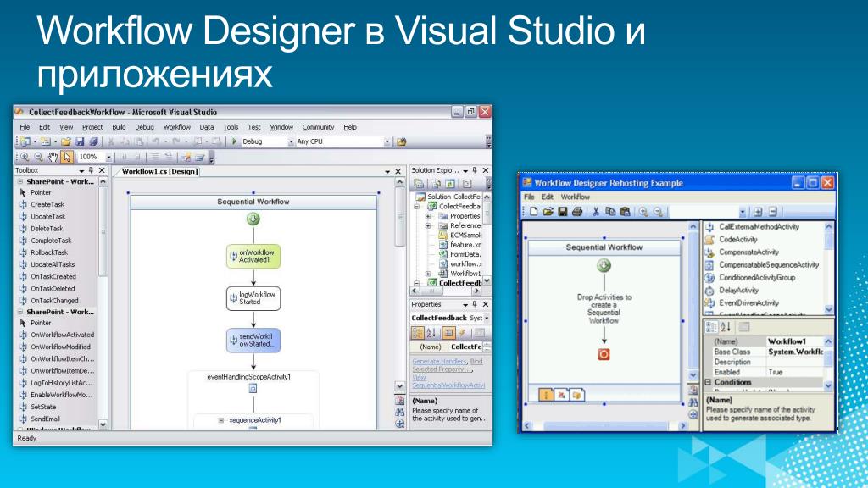The height and width of the screenshot is (488, 868).
Task: Open Workflow menu in Rehosting Example
Action: pyautogui.click(x=576, y=197)
